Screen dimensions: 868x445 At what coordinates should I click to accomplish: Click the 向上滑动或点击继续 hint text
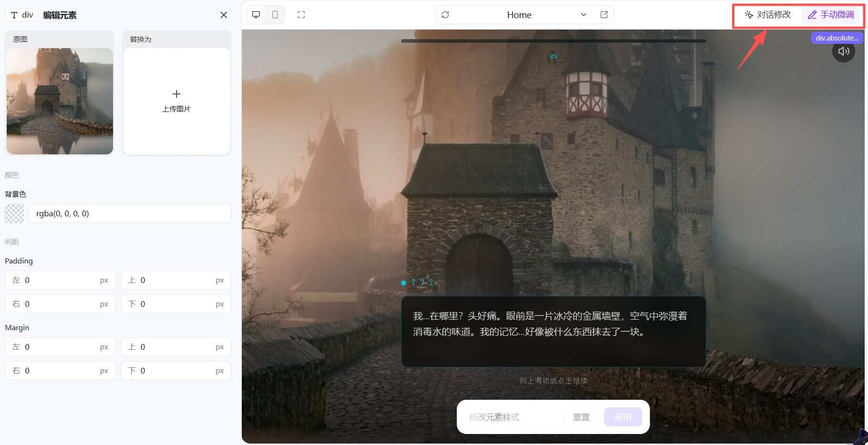point(553,381)
